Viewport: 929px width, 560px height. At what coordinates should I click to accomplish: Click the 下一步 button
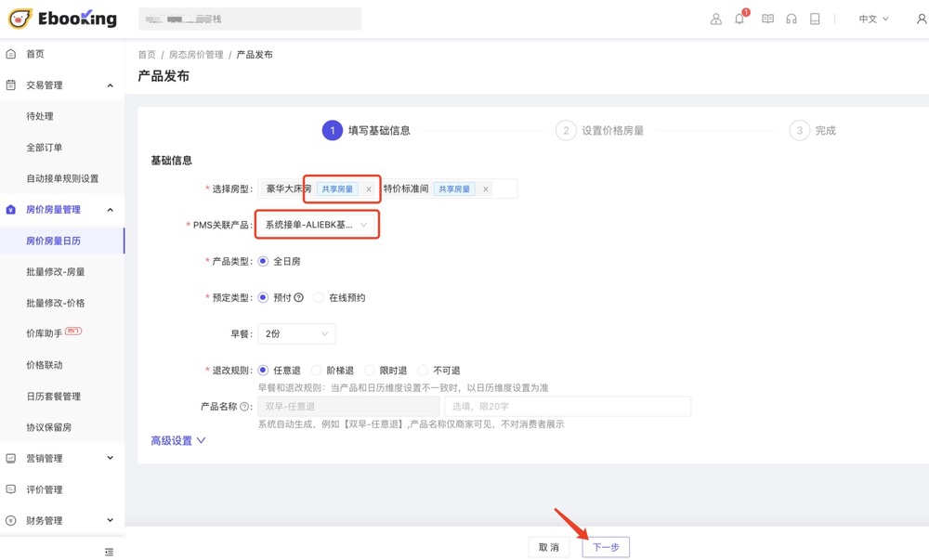click(x=606, y=547)
